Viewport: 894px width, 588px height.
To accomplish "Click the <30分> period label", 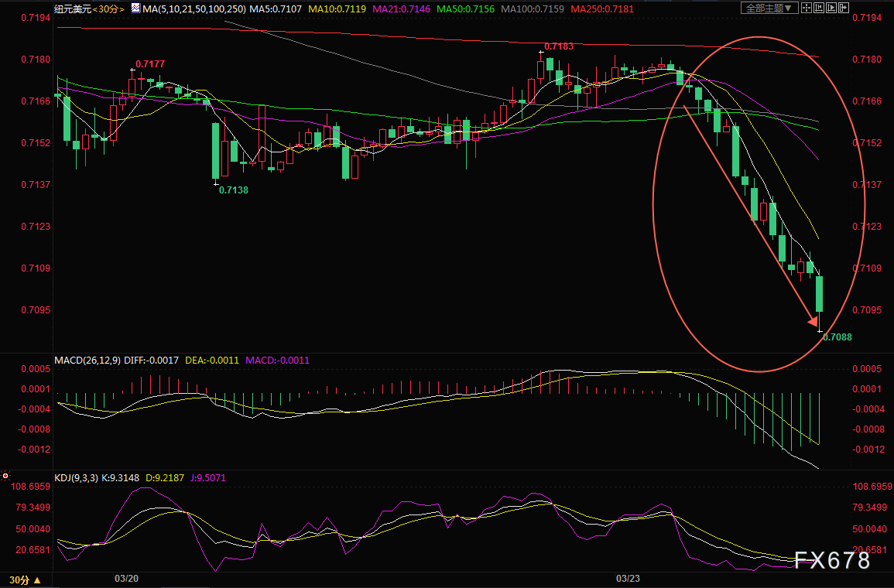I will [x=108, y=9].
